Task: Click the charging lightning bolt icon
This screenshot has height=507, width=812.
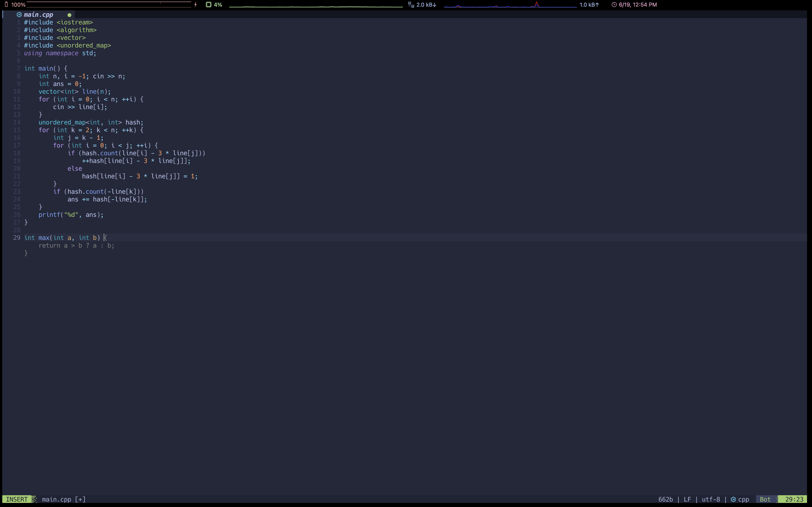Action: coord(195,4)
